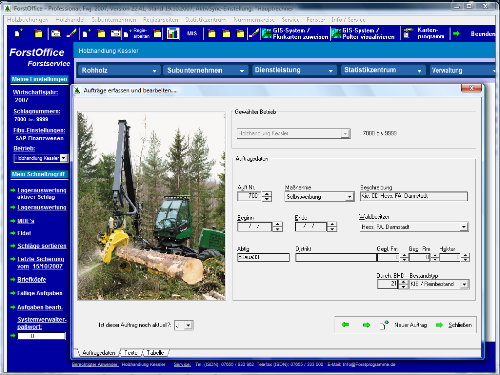Open the Fenster menu
Viewport: 500px width, 375px height.
pos(315,20)
